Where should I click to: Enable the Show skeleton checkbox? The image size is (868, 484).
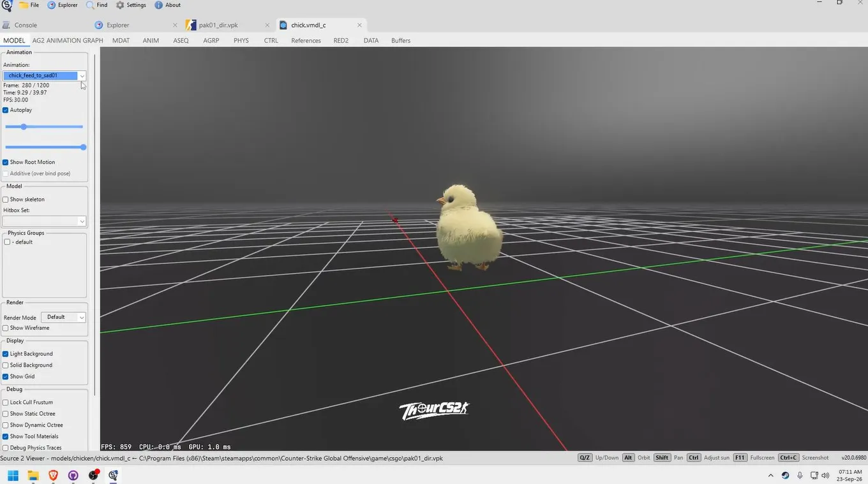6,200
